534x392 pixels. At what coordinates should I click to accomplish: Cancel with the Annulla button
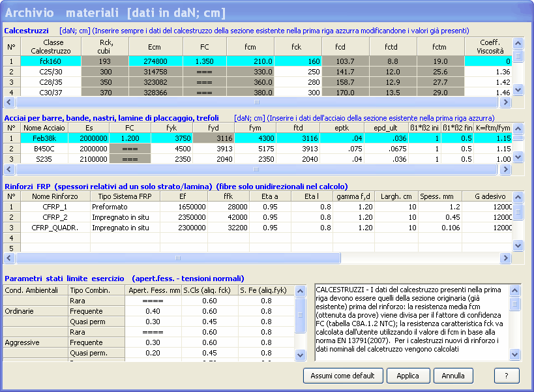coord(453,376)
